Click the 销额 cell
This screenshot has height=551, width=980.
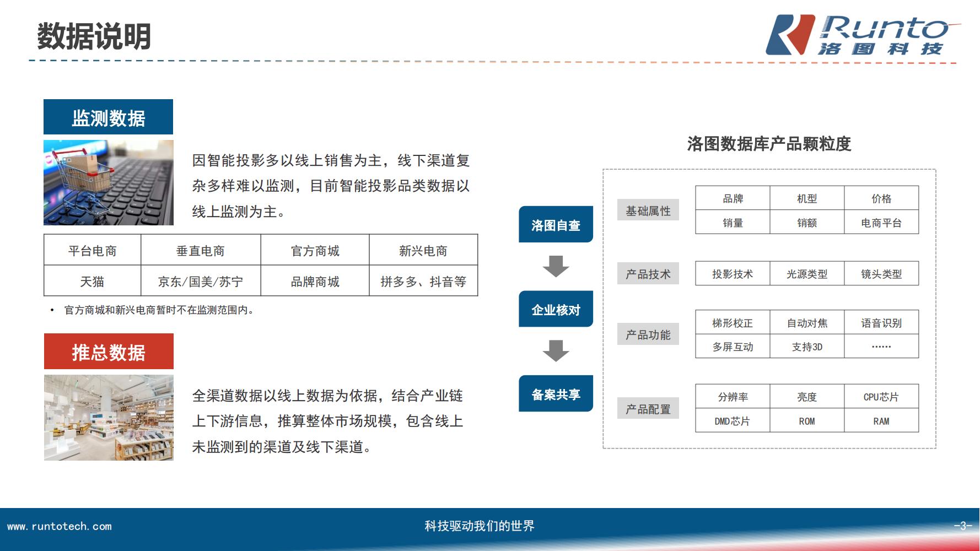pyautogui.click(x=807, y=222)
